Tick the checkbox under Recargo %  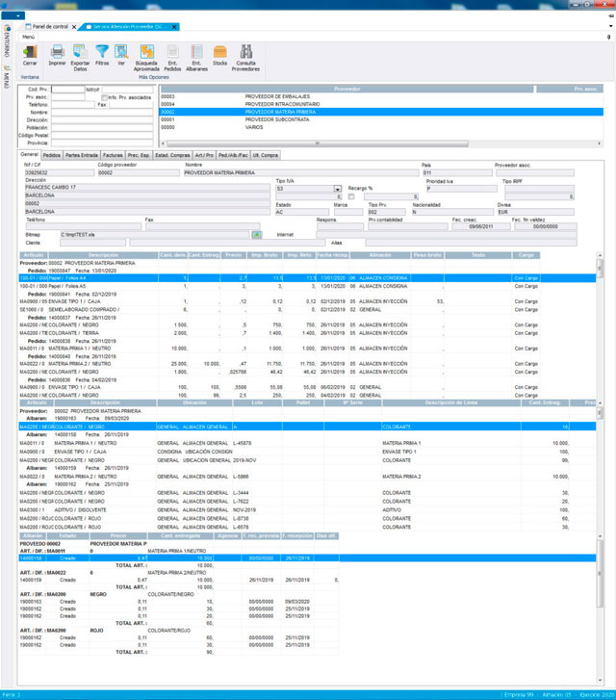(351, 196)
